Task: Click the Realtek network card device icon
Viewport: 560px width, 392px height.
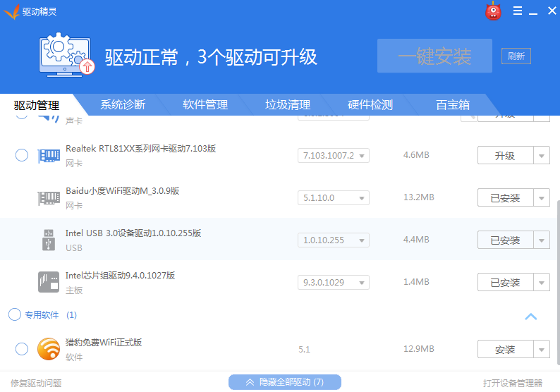Action: (x=49, y=156)
